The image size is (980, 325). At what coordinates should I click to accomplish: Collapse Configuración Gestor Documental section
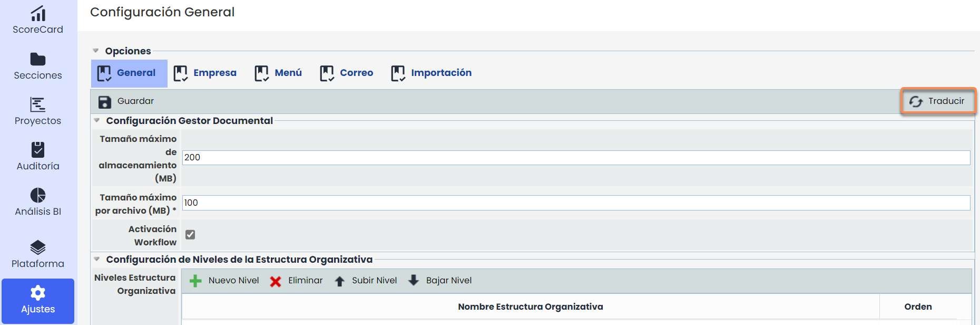pyautogui.click(x=97, y=120)
